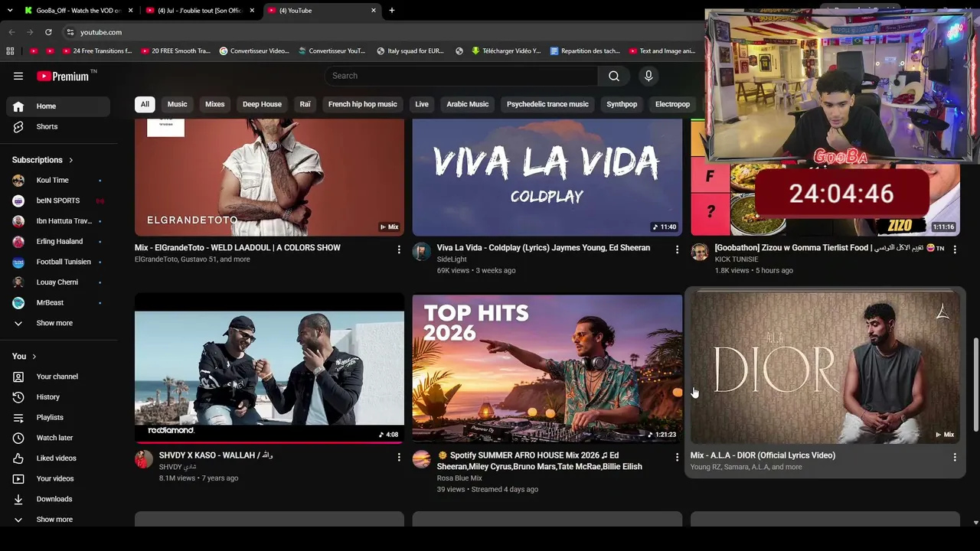Image resolution: width=980 pixels, height=551 pixels.
Task: Open the Home icon in sidebar
Action: pyautogui.click(x=18, y=106)
